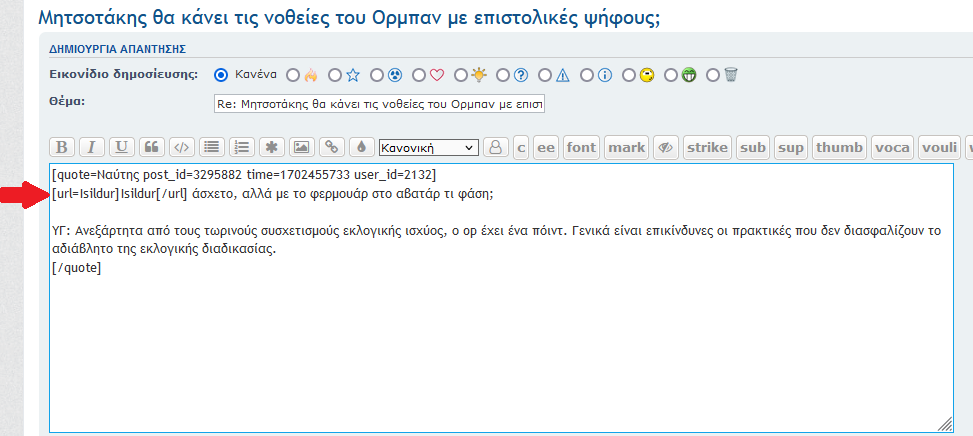The height and width of the screenshot is (436, 973).
Task: Select the question mark post icon radio
Action: coord(503,75)
